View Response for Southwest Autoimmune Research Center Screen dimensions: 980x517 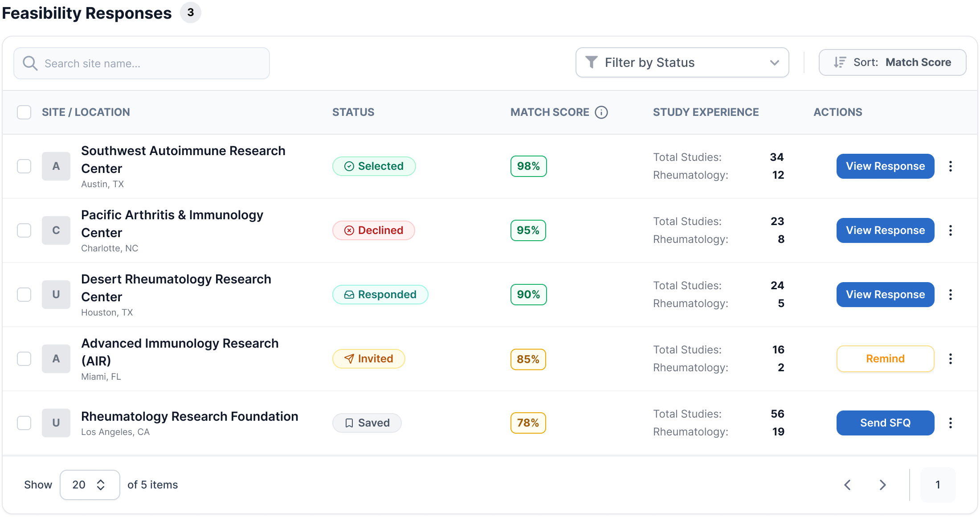(885, 166)
